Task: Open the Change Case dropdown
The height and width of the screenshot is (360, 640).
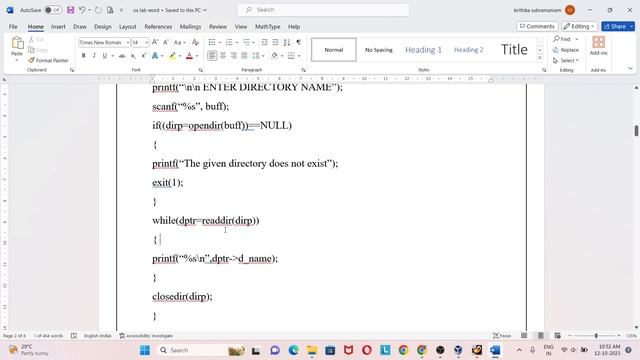Action: pos(179,42)
